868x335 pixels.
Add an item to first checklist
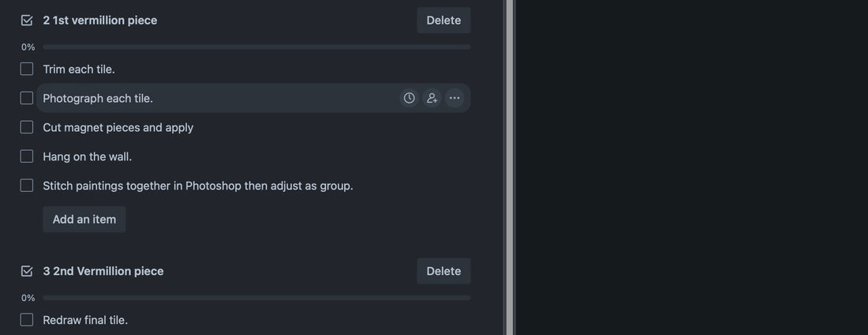click(x=84, y=219)
